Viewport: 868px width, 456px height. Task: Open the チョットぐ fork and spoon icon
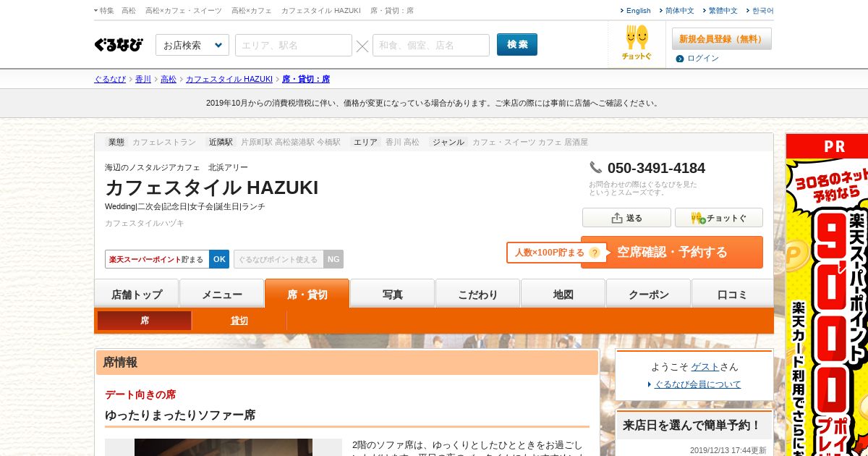click(x=637, y=42)
